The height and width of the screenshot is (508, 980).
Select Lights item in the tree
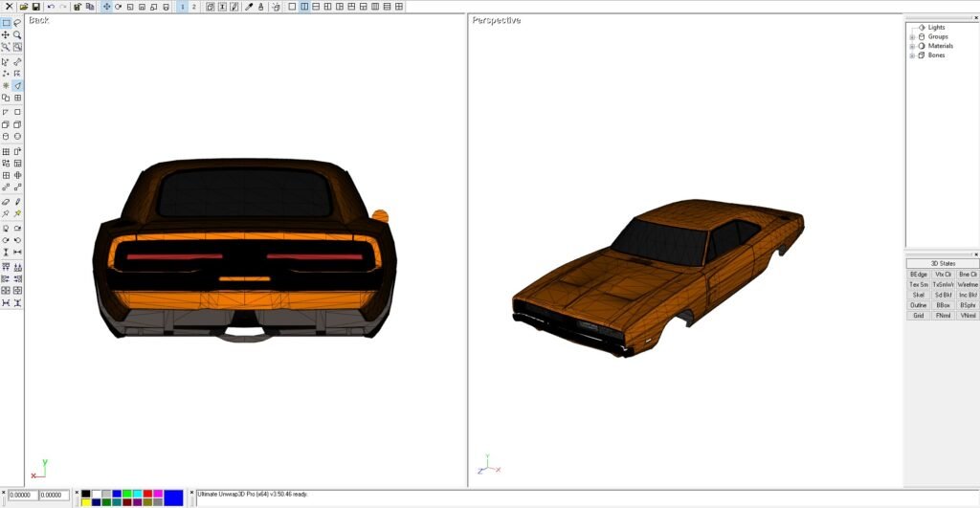pyautogui.click(x=936, y=28)
